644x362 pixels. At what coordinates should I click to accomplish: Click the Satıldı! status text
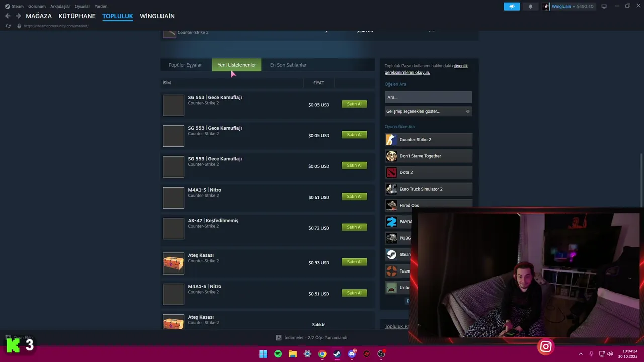tap(318, 325)
